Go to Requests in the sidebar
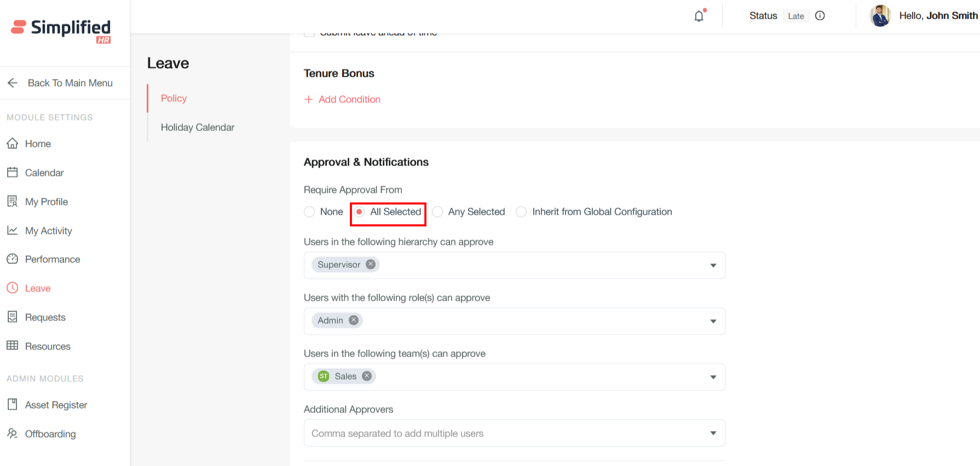 pyautogui.click(x=45, y=317)
